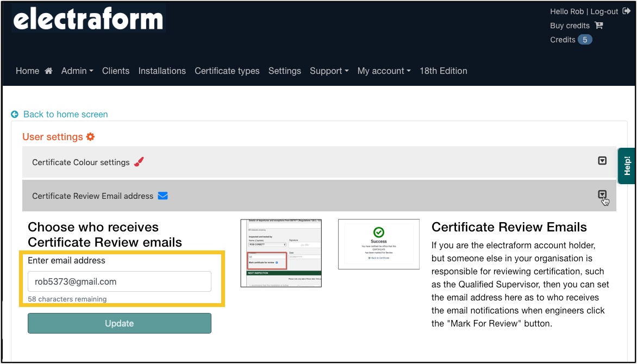This screenshot has width=637, height=364.
Task: Open the Clients page
Action: tap(116, 71)
